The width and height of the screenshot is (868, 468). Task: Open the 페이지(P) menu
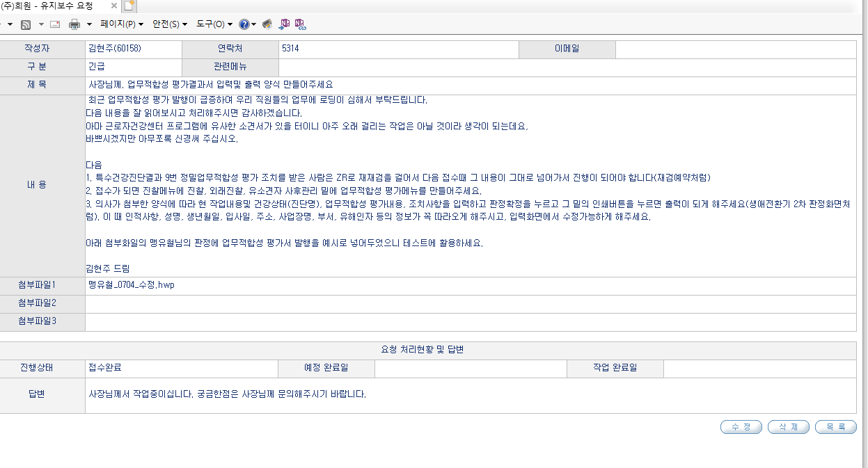coord(122,24)
